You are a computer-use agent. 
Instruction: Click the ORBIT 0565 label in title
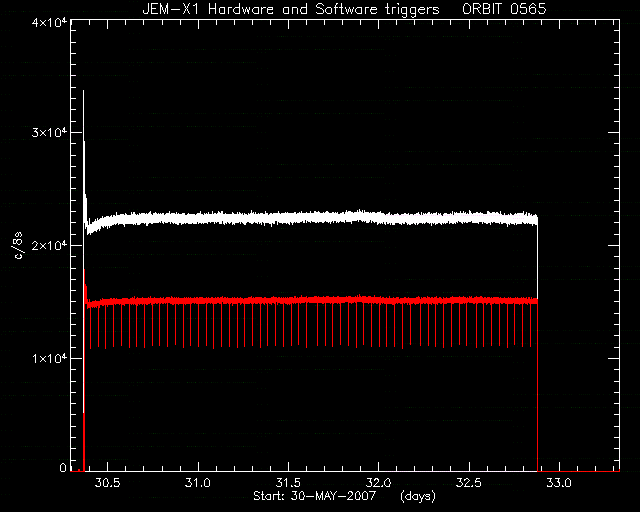tap(504, 9)
